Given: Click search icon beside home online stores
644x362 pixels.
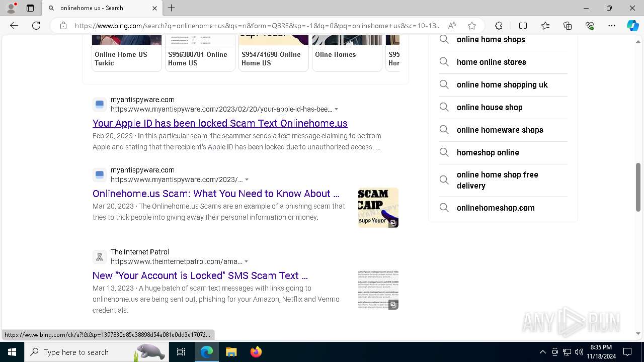Looking at the screenshot, I should pyautogui.click(x=444, y=62).
